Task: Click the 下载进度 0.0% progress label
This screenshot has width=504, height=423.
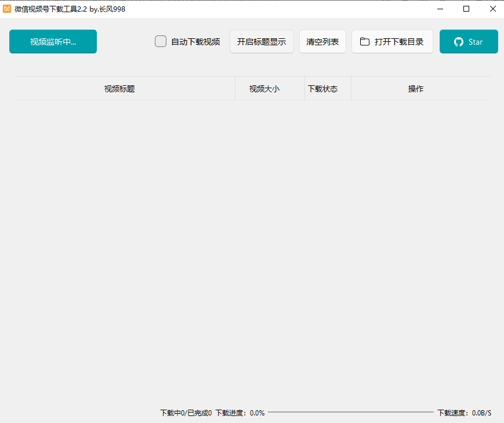Action: pyautogui.click(x=241, y=413)
